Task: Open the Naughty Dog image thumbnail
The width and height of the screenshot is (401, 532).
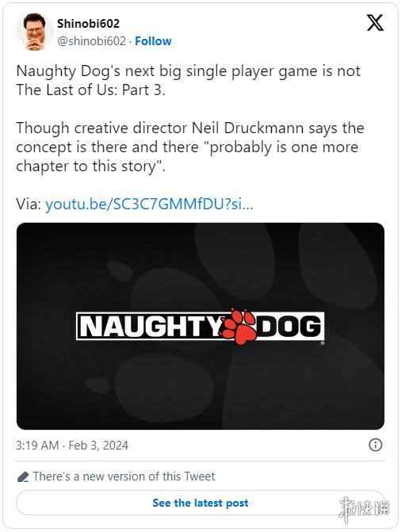Action: pos(200,326)
